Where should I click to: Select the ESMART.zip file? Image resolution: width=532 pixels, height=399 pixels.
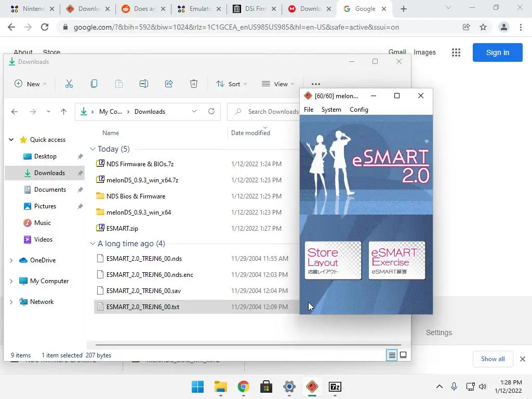coord(122,229)
